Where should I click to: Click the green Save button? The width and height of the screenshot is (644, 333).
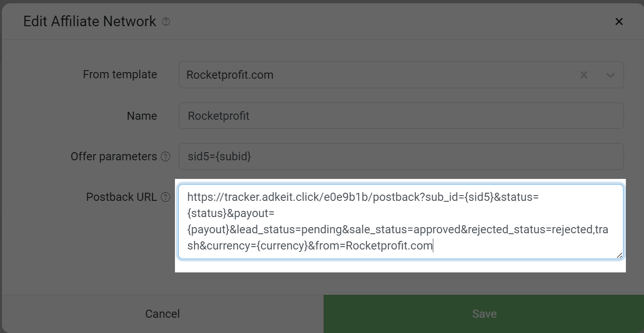[x=483, y=313]
